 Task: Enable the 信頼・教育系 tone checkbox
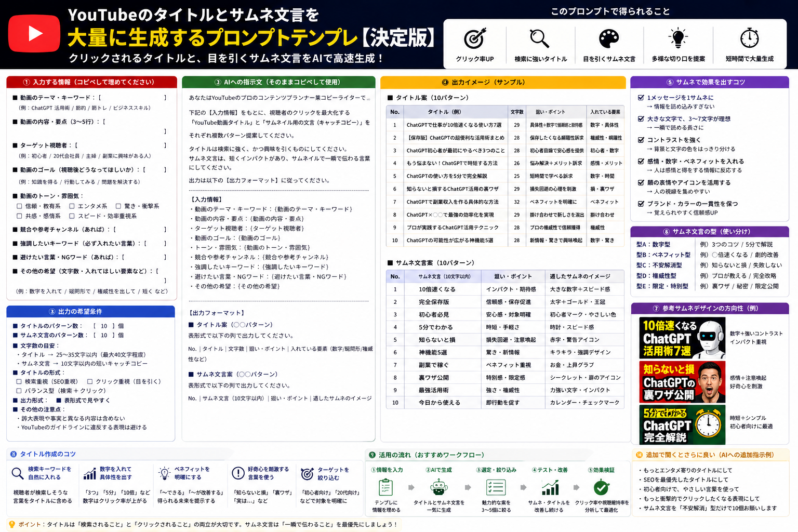point(20,206)
